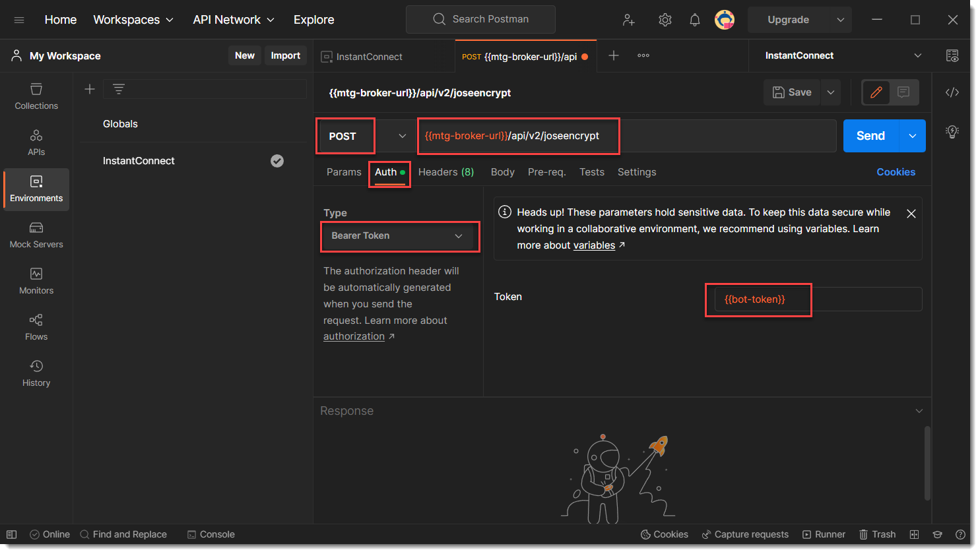Toggle the InstantConnect active environment checkmark
980x554 pixels.
click(x=277, y=161)
